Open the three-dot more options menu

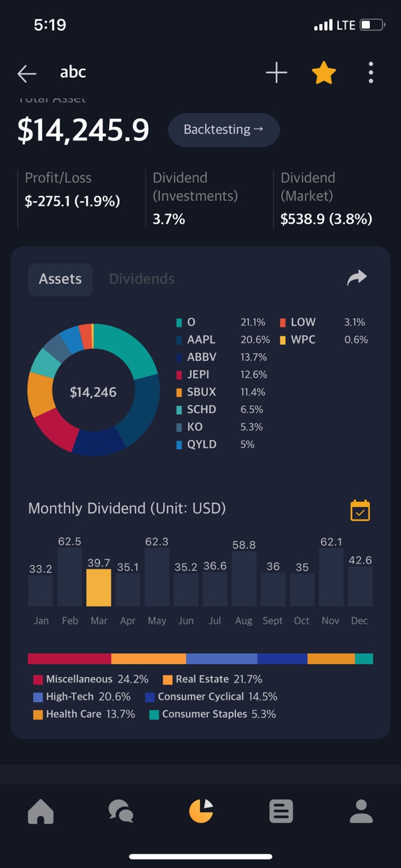371,72
